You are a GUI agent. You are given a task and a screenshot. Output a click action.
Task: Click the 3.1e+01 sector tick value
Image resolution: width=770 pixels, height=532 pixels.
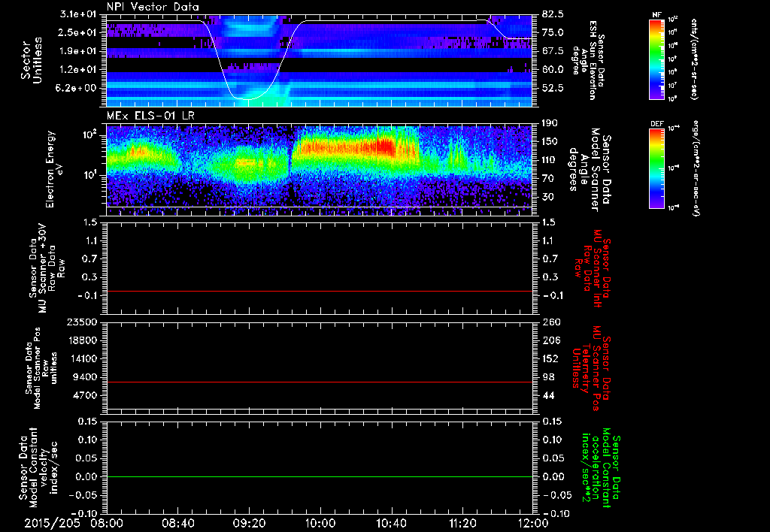pyautogui.click(x=77, y=14)
